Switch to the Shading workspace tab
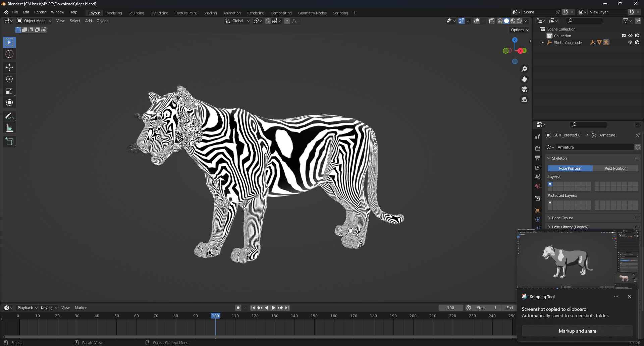 pyautogui.click(x=210, y=13)
